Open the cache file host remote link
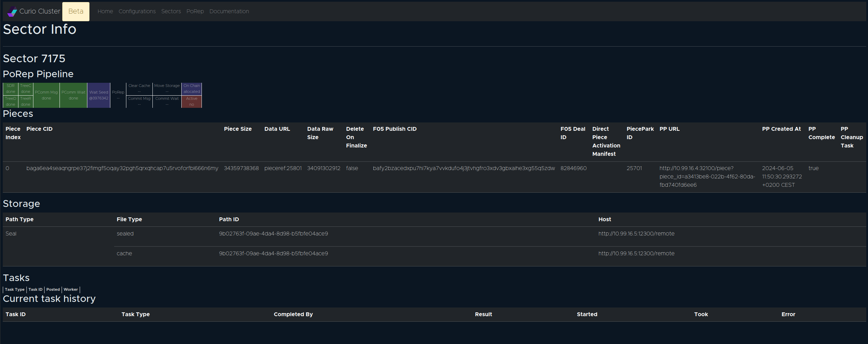868x344 pixels. click(636, 254)
